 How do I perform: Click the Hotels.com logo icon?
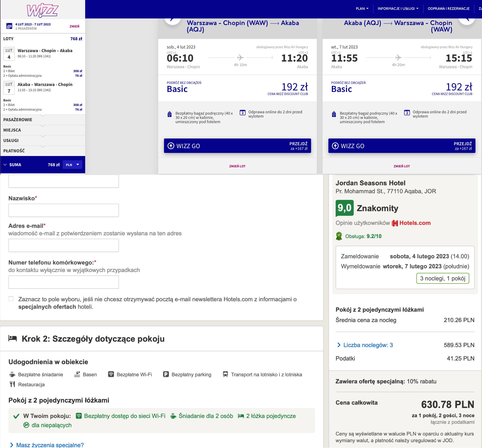tap(395, 223)
